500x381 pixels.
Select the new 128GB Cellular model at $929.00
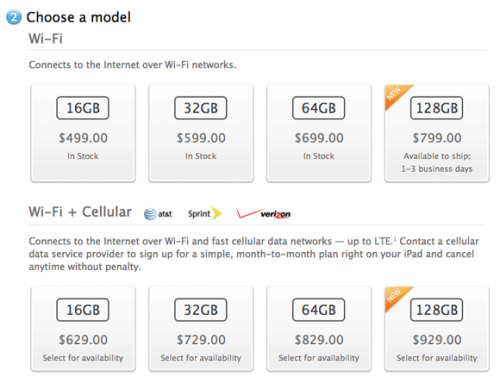pyautogui.click(x=437, y=329)
